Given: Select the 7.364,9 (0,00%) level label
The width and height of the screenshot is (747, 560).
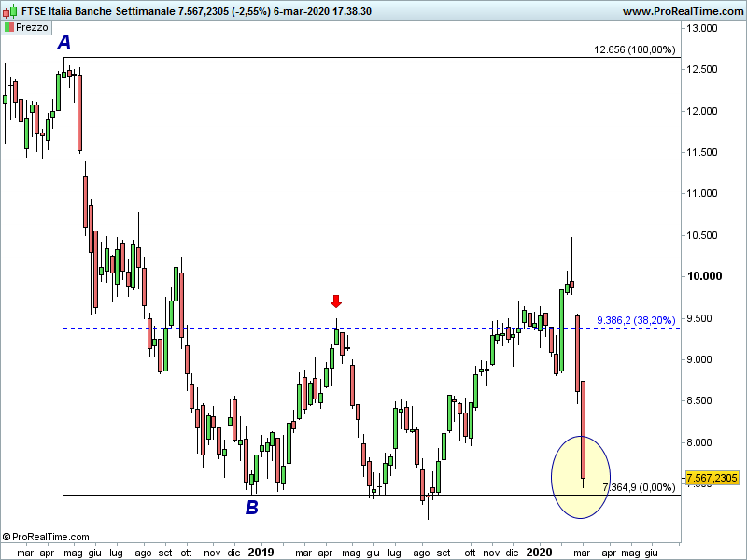Looking at the screenshot, I should pos(639,487).
